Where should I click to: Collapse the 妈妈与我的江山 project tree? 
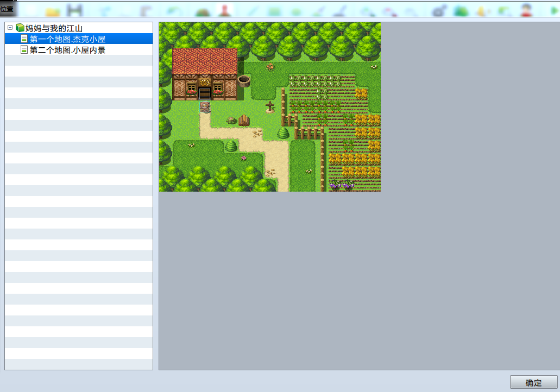tap(10, 28)
